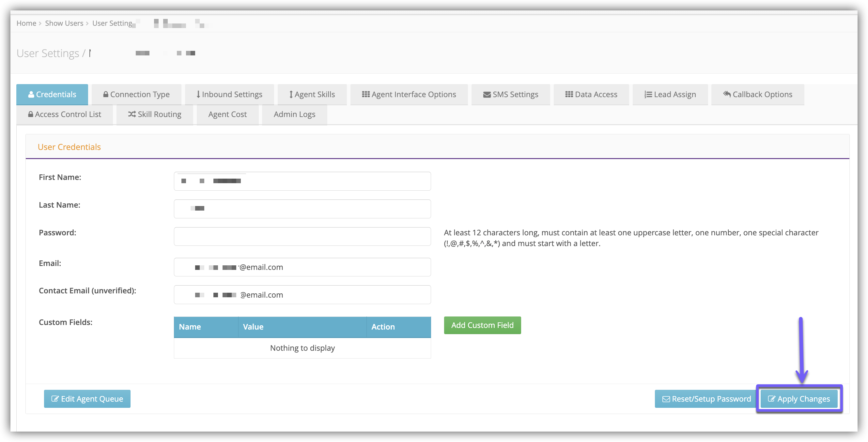Open the Inbound Settings tab

coord(229,95)
